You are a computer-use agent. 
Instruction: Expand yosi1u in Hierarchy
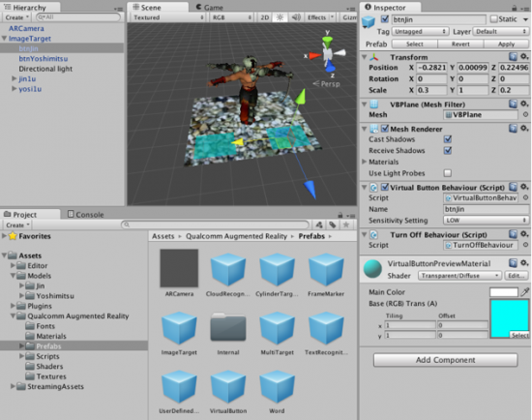[14, 89]
